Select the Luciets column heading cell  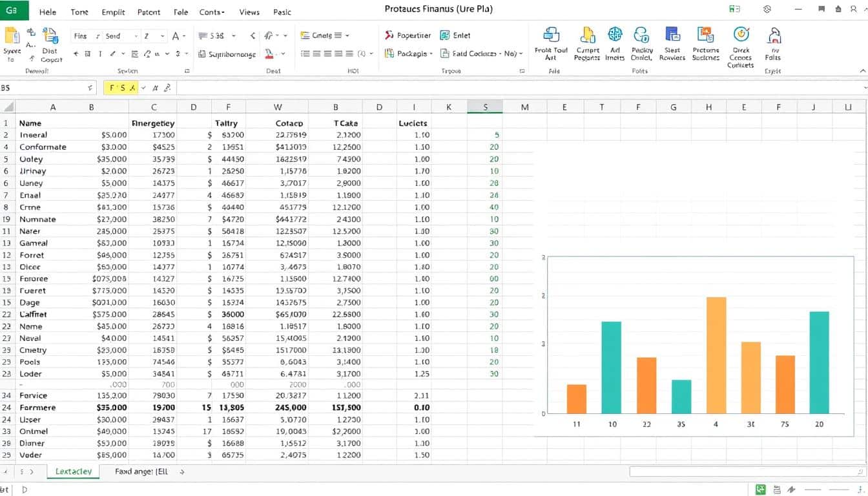[413, 123]
